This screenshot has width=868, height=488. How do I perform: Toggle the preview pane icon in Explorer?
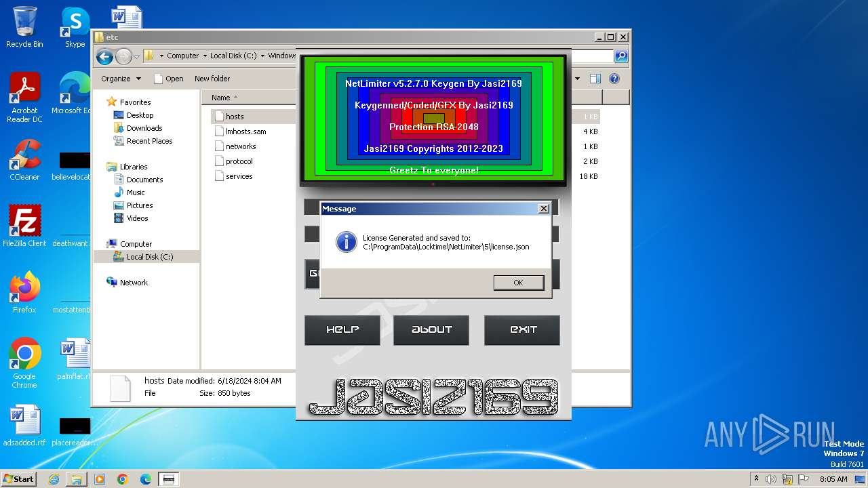pyautogui.click(x=595, y=79)
